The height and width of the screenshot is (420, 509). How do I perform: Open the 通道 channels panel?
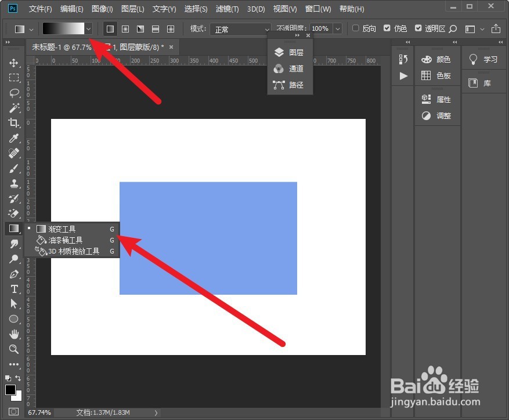[289, 68]
